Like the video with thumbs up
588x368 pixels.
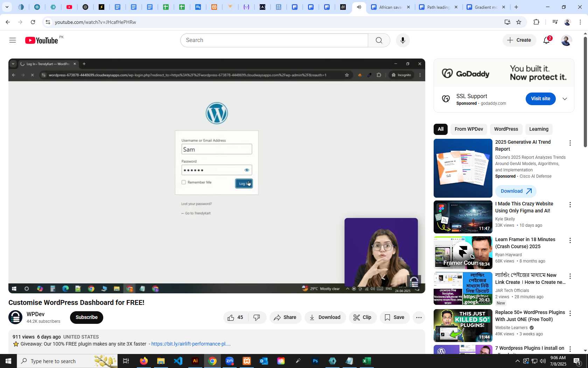pos(236,318)
